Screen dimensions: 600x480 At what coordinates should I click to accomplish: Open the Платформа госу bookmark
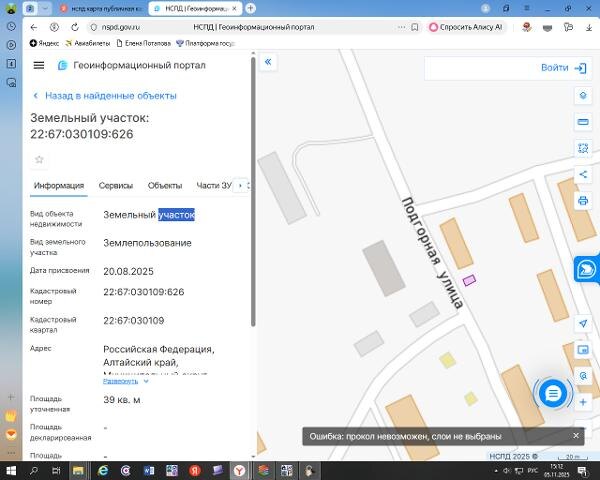point(205,43)
